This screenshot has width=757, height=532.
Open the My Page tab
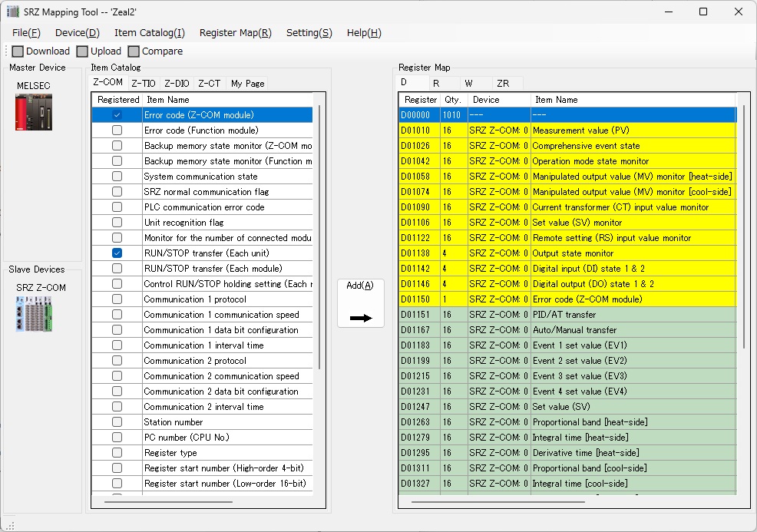[x=247, y=84]
